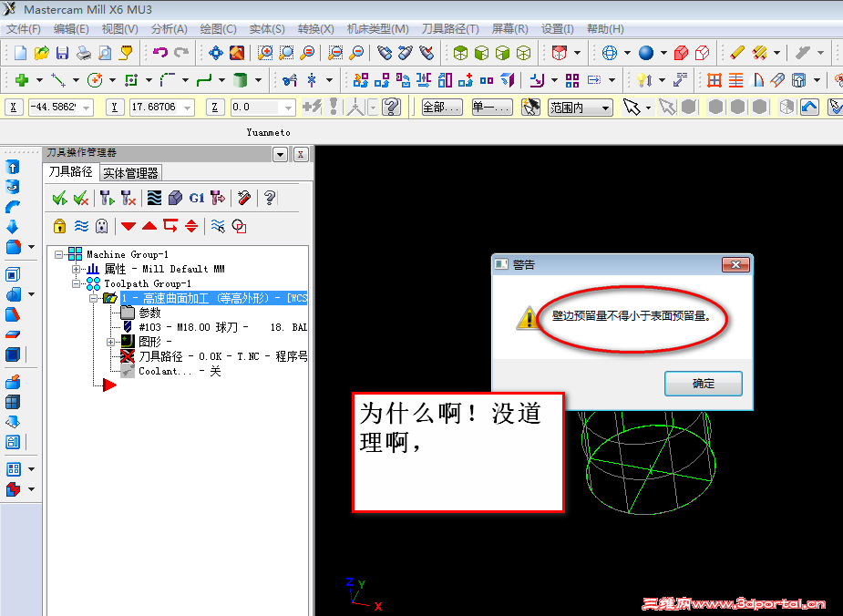
Task: Open the 编辑(E) menu
Action: click(71, 29)
